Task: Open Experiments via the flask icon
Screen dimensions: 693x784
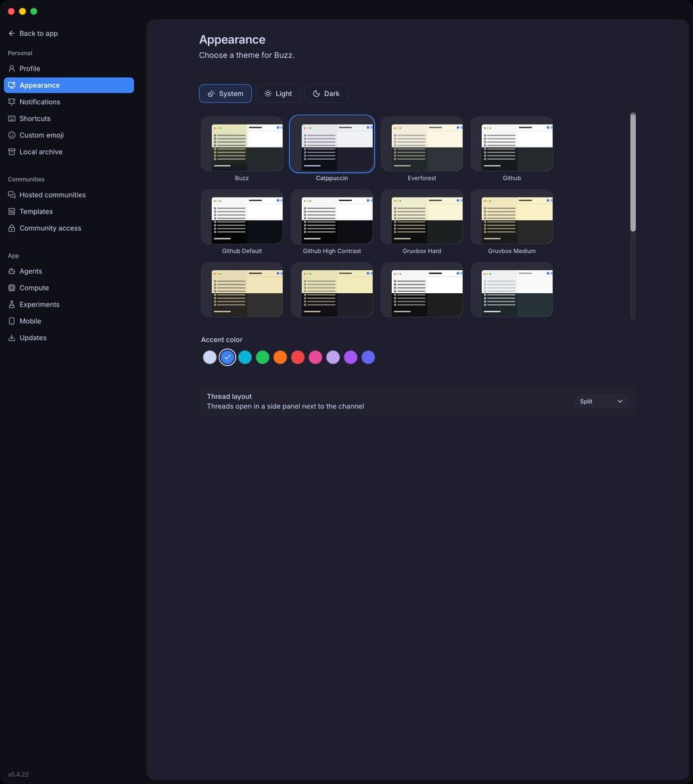Action: click(x=12, y=305)
